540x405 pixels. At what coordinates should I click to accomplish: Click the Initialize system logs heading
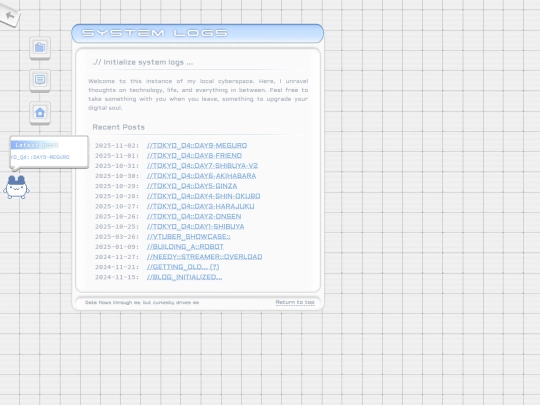143,62
